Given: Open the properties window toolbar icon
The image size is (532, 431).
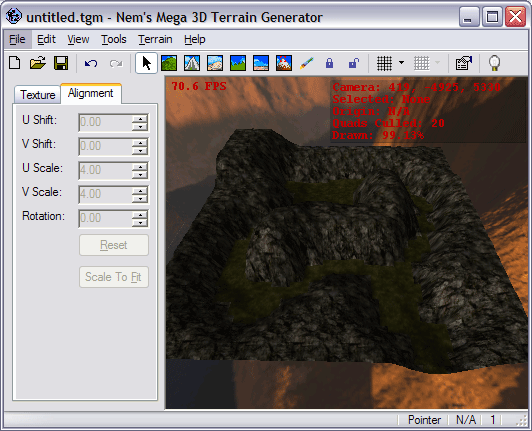Looking at the screenshot, I should (x=463, y=63).
